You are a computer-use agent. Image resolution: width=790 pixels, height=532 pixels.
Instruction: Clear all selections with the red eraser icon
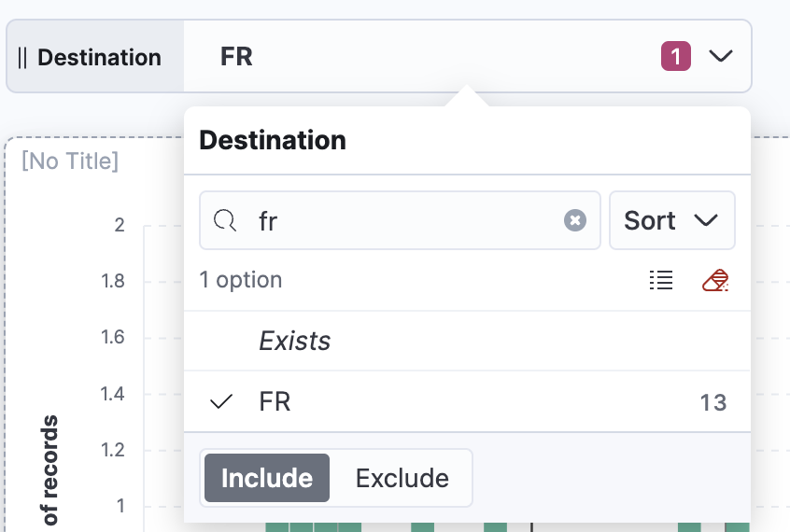pos(715,280)
